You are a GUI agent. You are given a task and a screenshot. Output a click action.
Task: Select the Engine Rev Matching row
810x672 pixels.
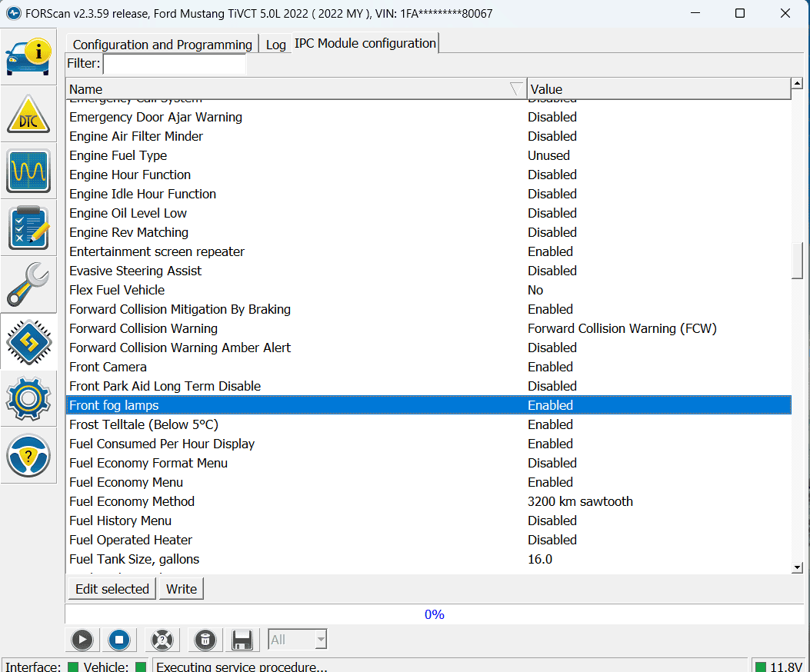pos(428,232)
